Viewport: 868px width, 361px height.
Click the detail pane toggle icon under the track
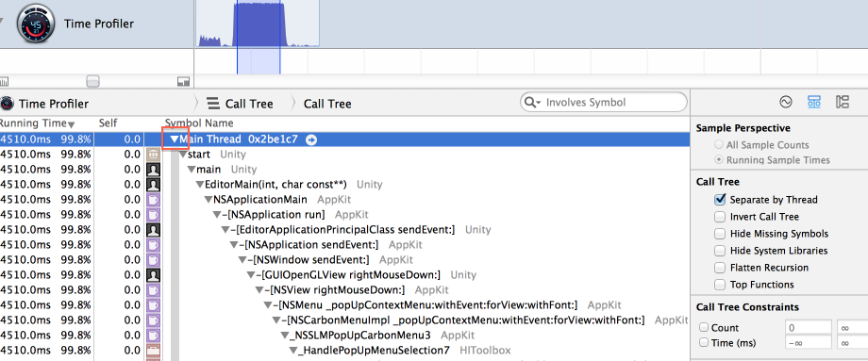point(183,82)
